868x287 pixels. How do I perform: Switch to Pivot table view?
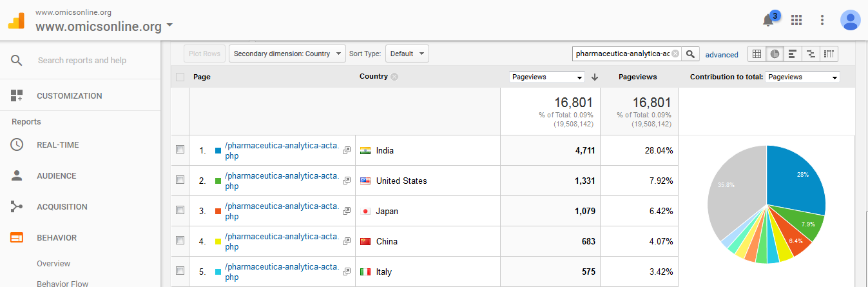(829, 54)
